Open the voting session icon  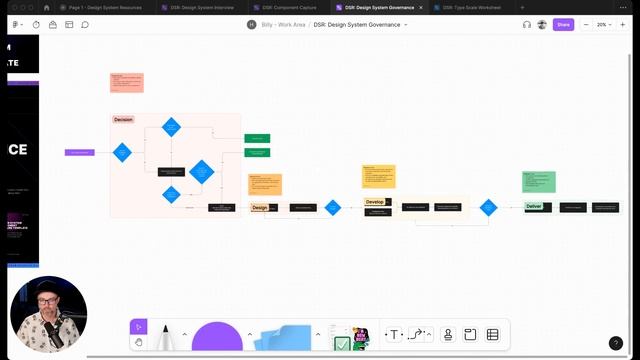click(x=53, y=24)
